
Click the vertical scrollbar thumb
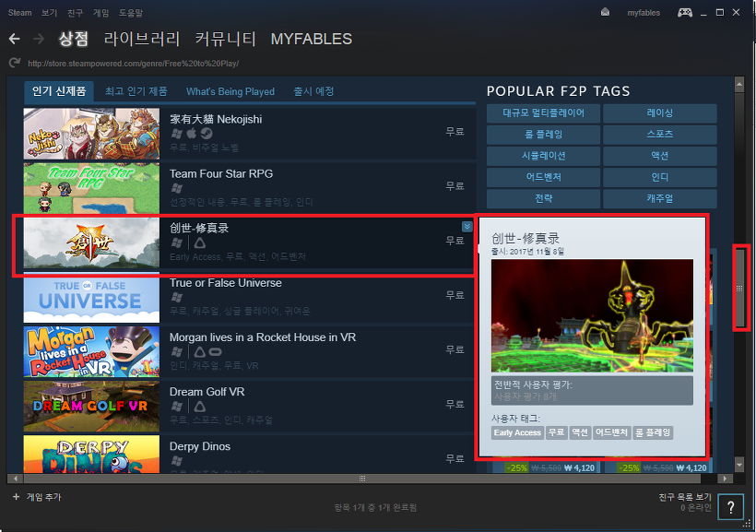[739, 288]
